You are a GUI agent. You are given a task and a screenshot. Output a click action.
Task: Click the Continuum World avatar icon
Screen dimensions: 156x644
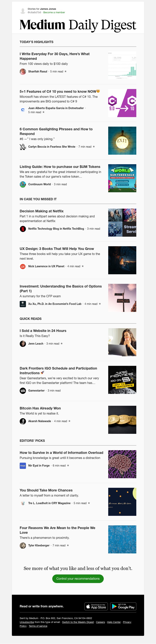point(23,184)
